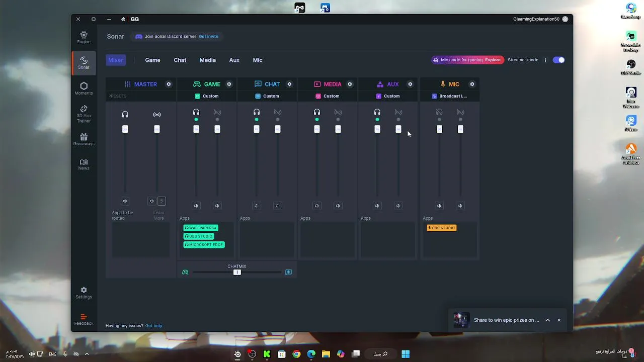Show hidden system tray icons
This screenshot has height=362, width=644.
click(87, 354)
